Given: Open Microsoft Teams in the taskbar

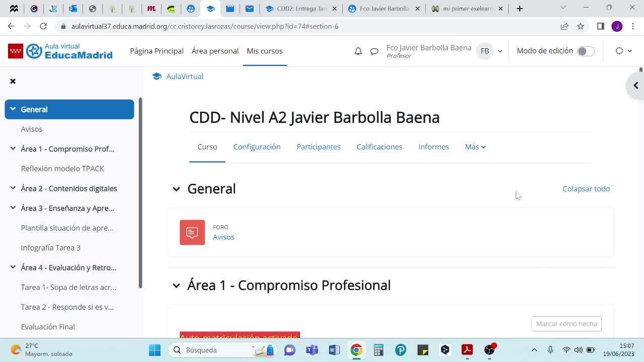Looking at the screenshot, I should tap(312, 350).
